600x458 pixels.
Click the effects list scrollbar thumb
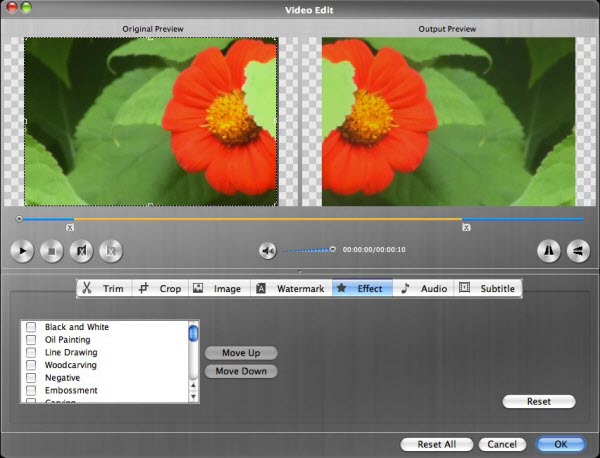[x=193, y=333]
